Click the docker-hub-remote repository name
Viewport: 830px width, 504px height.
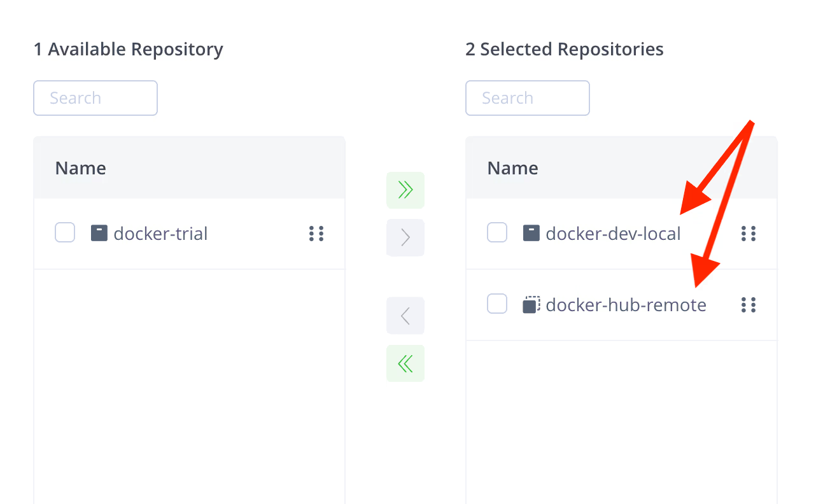(626, 305)
